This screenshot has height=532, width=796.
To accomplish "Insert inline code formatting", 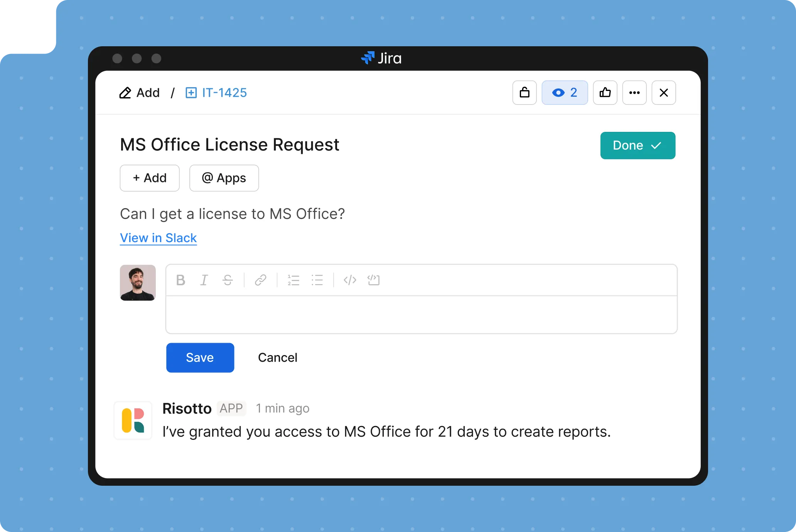I will (x=350, y=280).
